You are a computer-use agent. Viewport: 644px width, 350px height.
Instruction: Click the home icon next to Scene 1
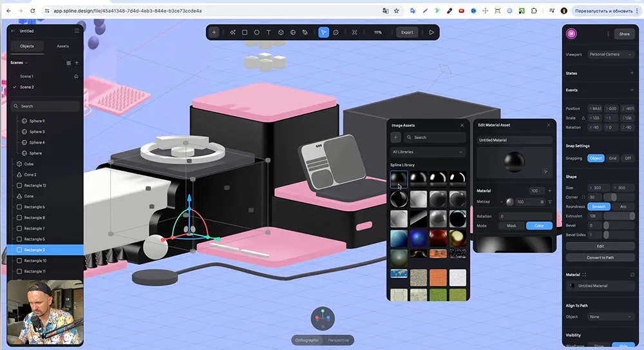(76, 76)
